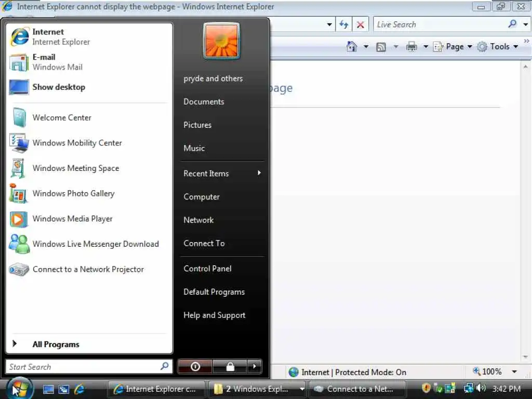Click the RSS Feeds icon

click(381, 47)
